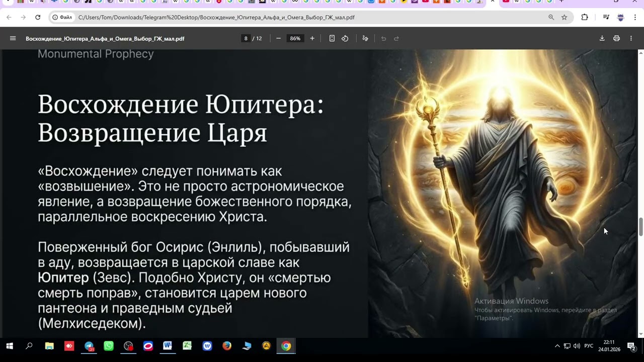644x362 pixels.
Task: Click the scrollbar up arrow
Action: tap(641, 53)
